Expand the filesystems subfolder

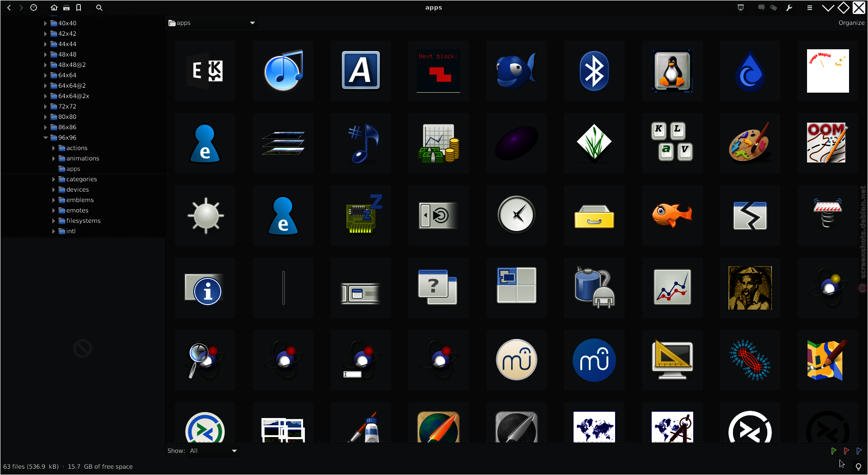point(53,221)
